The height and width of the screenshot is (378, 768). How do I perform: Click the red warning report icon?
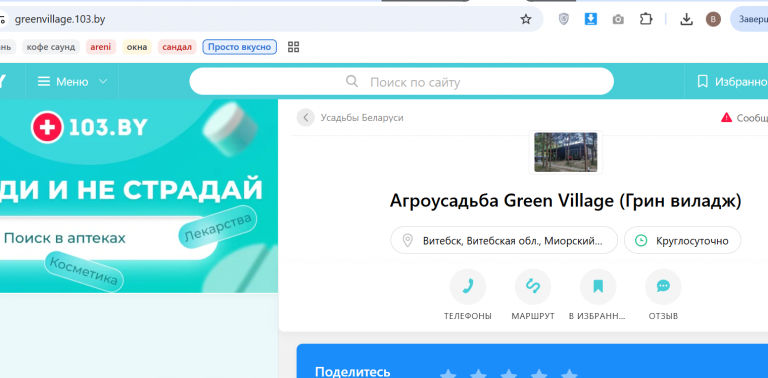[x=726, y=118]
